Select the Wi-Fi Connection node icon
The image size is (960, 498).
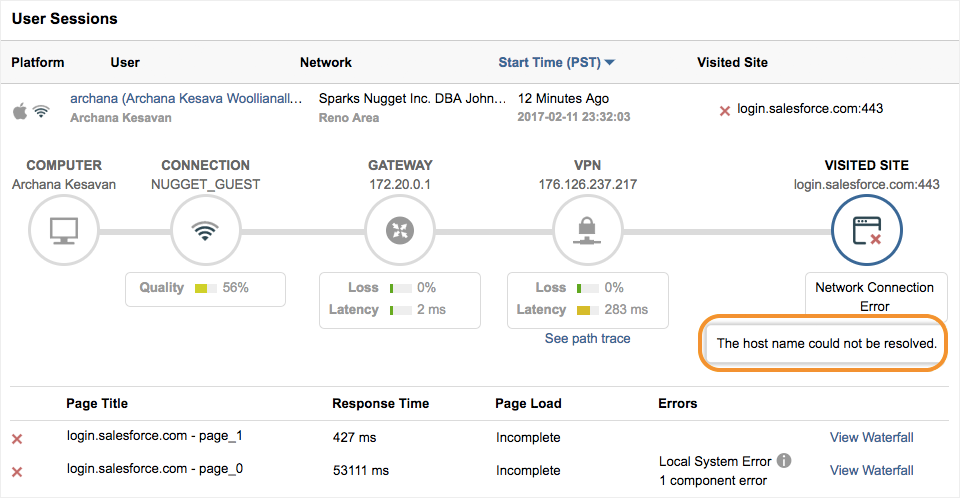tap(205, 230)
